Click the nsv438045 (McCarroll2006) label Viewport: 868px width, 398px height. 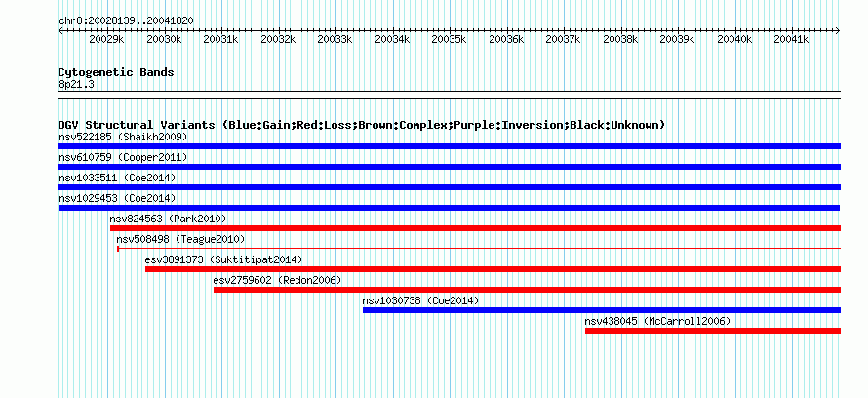click(x=657, y=321)
